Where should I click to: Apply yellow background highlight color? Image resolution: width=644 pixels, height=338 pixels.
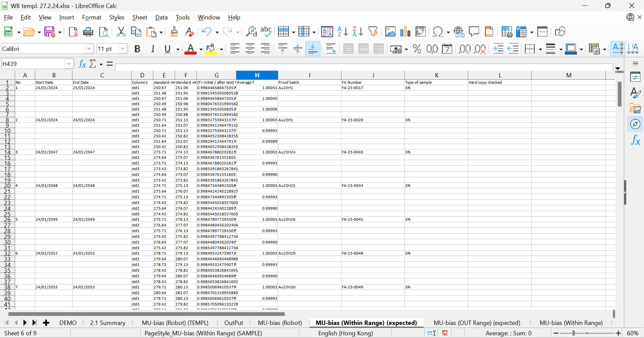click(211, 49)
